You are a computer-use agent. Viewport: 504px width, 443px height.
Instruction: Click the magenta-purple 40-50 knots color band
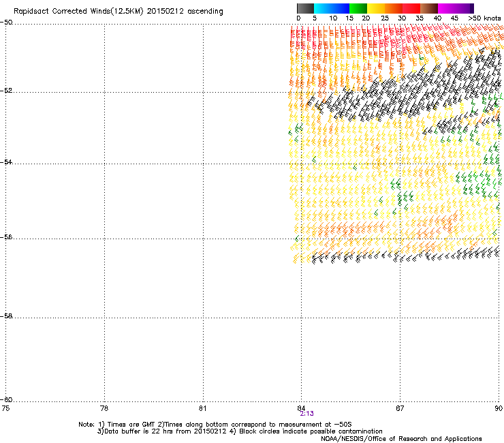456,8
